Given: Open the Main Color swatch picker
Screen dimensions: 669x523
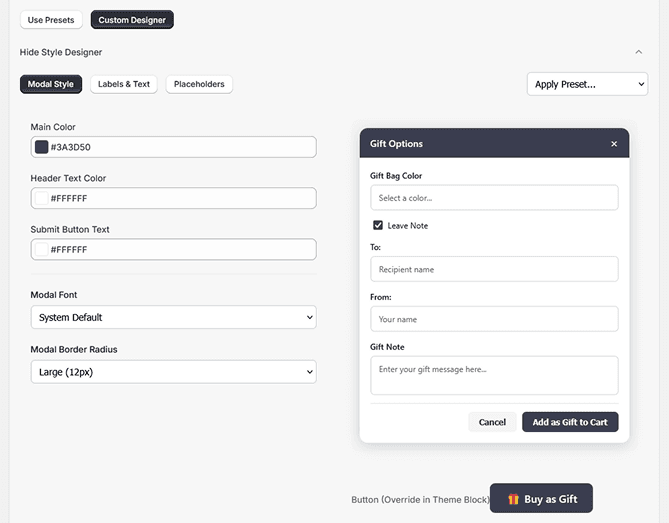Looking at the screenshot, I should [41, 147].
